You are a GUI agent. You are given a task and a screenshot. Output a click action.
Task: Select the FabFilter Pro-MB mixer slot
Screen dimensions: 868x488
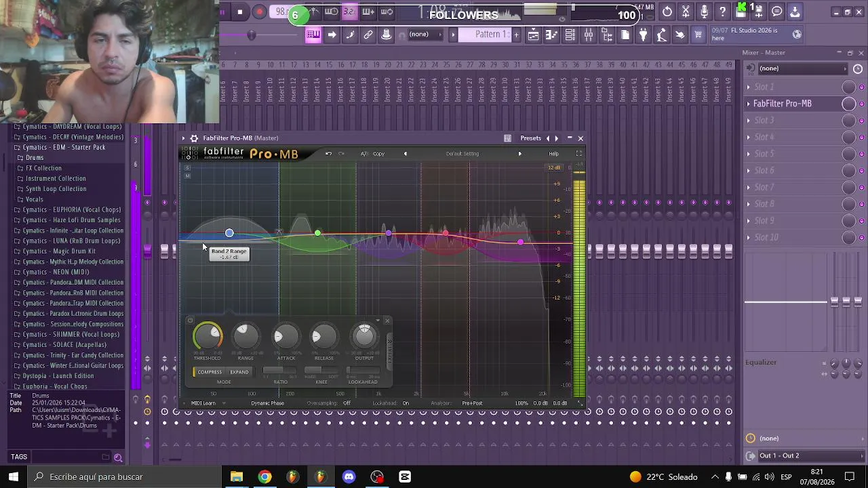coord(795,104)
